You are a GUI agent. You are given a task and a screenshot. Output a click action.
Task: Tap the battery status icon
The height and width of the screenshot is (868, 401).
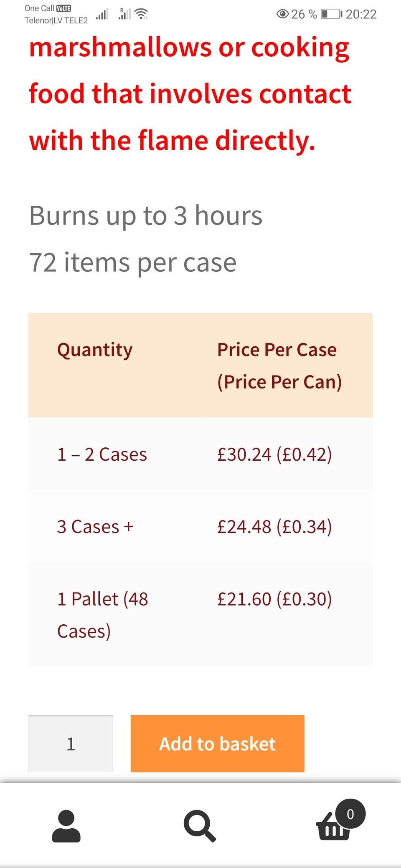331,14
